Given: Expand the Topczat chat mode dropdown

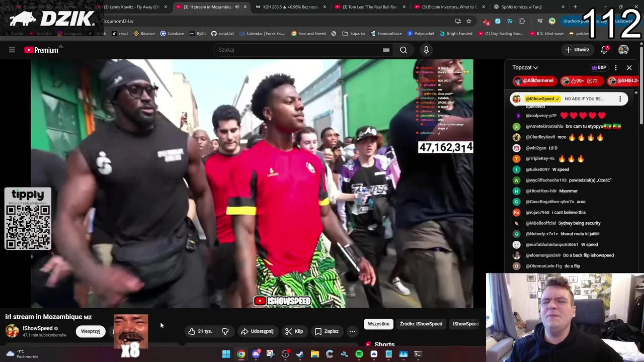Looking at the screenshot, I should [525, 67].
